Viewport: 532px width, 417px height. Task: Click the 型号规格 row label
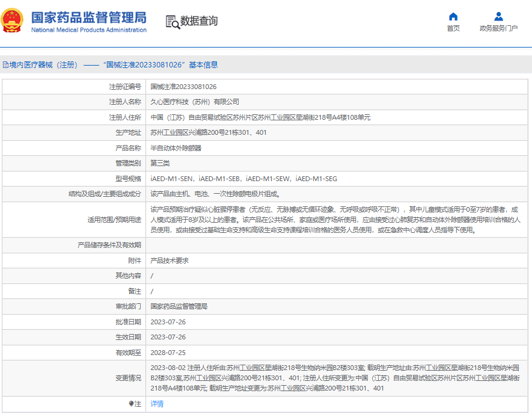(128, 179)
